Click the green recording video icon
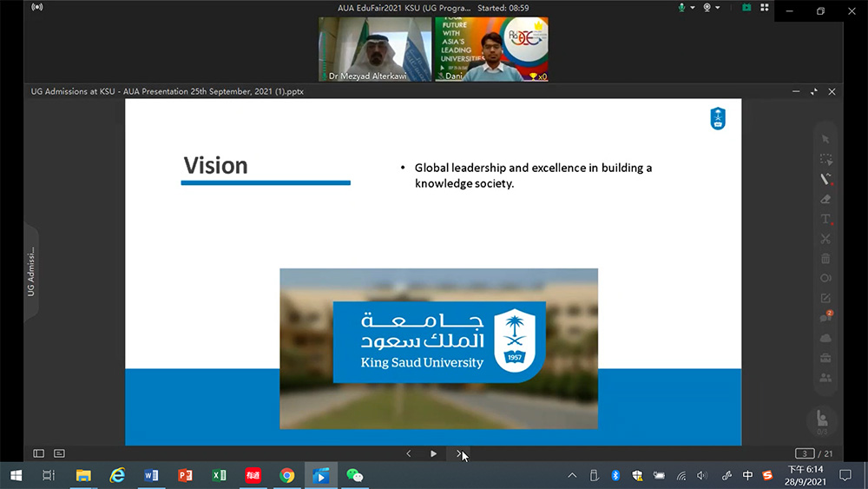 (x=746, y=7)
